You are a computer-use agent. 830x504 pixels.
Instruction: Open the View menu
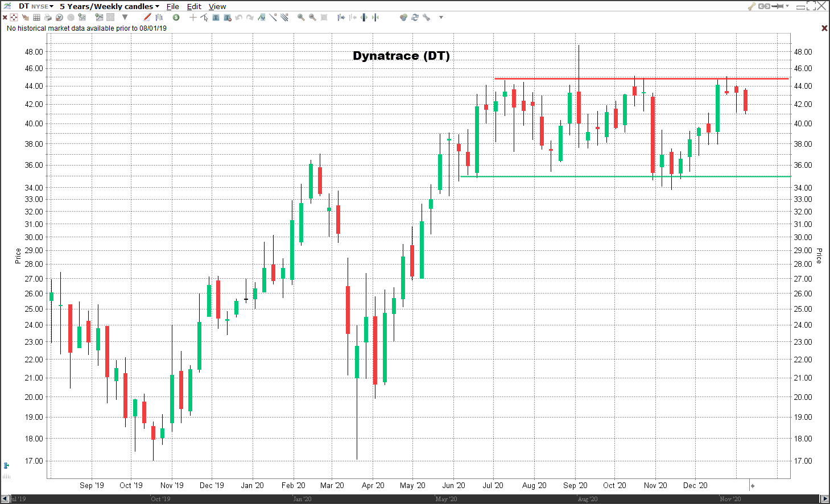[217, 6]
